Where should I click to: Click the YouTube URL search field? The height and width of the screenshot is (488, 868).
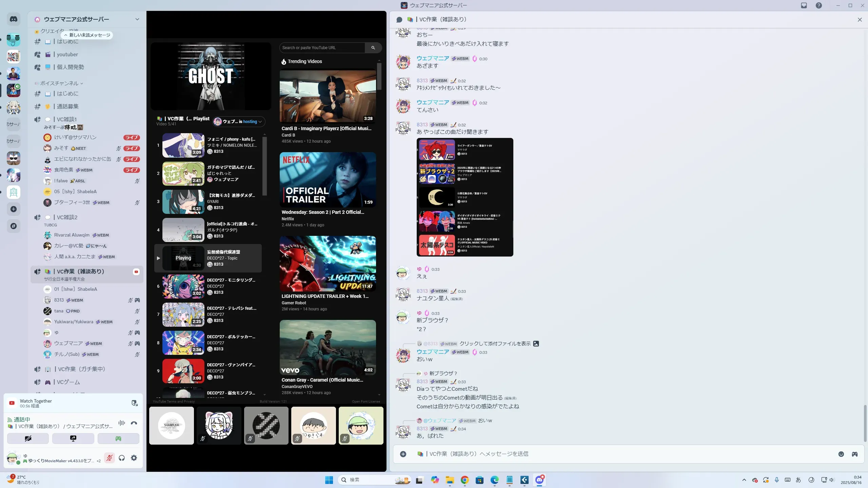click(322, 48)
